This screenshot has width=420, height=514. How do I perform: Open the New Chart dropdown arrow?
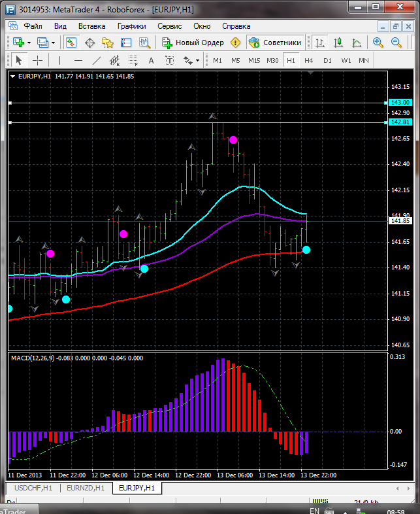[x=29, y=43]
